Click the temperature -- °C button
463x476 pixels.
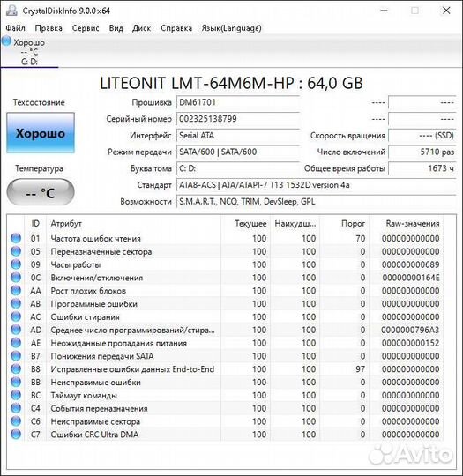pyautogui.click(x=41, y=192)
